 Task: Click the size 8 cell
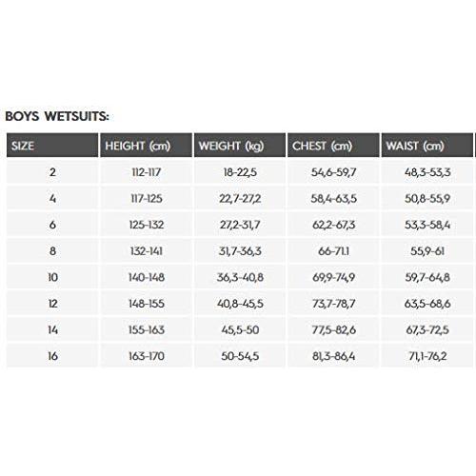(x=52, y=251)
